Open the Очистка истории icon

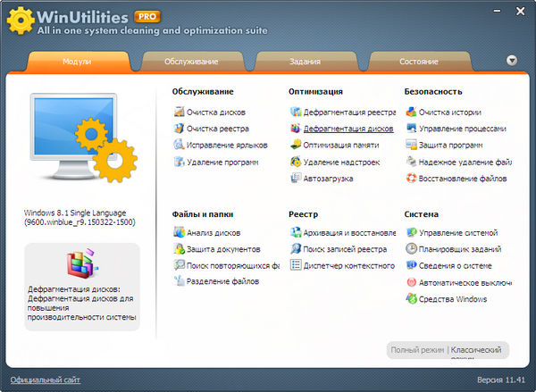pos(411,113)
